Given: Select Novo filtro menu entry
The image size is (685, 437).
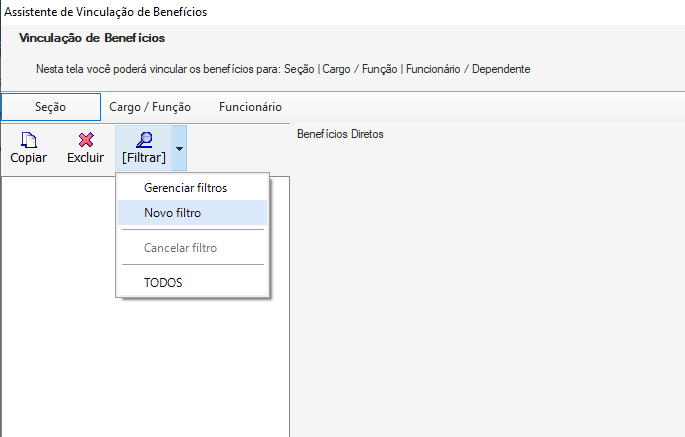Looking at the screenshot, I should [172, 212].
